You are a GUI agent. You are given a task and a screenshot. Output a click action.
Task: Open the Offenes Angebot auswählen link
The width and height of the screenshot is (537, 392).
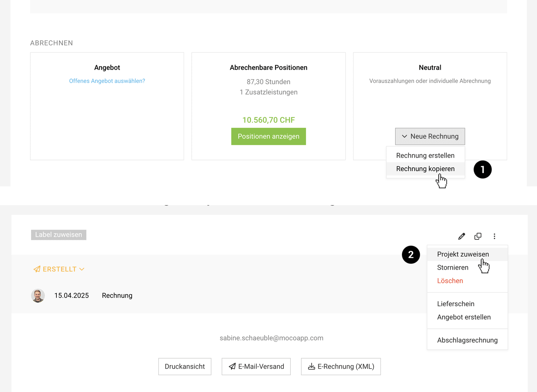pyautogui.click(x=107, y=81)
